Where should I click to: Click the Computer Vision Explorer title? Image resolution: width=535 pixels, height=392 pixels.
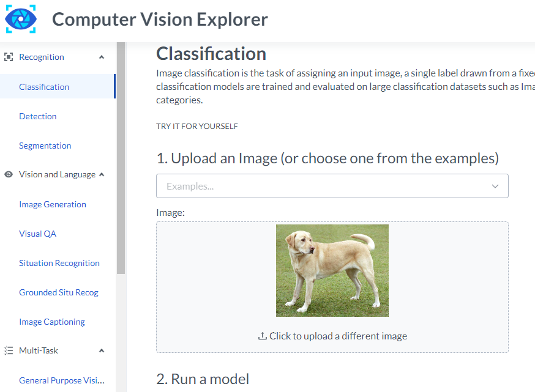click(x=160, y=20)
